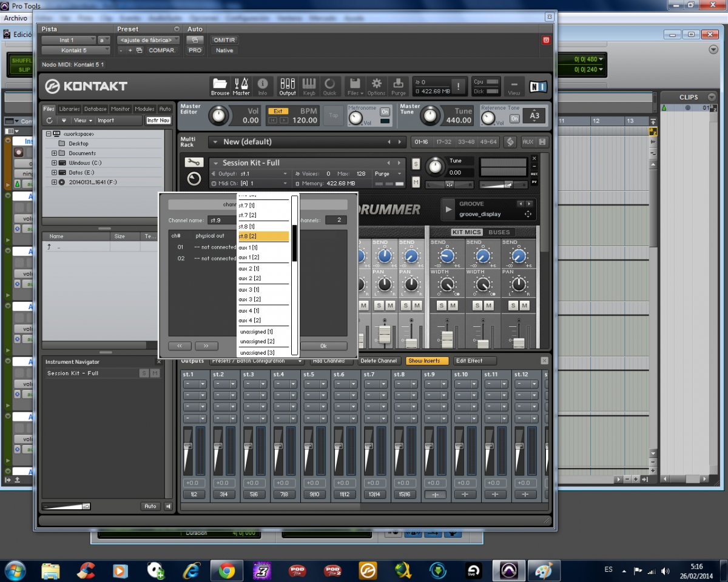Screen dimensions: 728x582
Task: Expand the Documents folder tree node
Action: [54, 153]
